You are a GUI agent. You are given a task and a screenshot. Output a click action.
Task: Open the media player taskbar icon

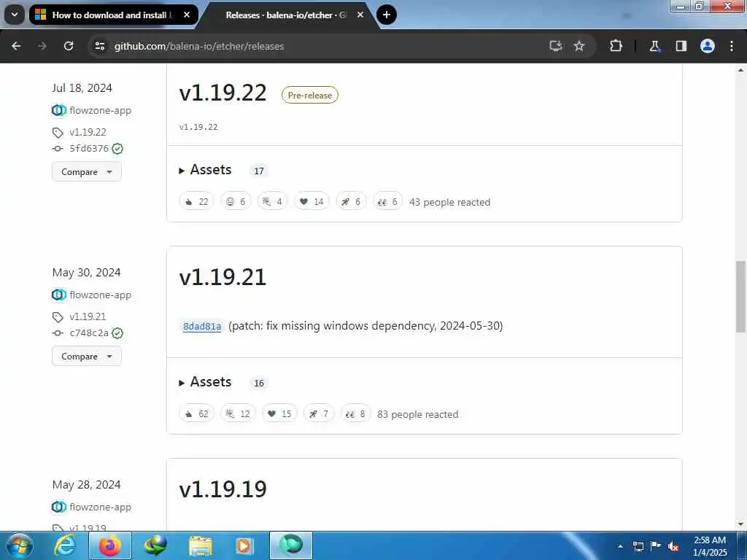coord(245,545)
